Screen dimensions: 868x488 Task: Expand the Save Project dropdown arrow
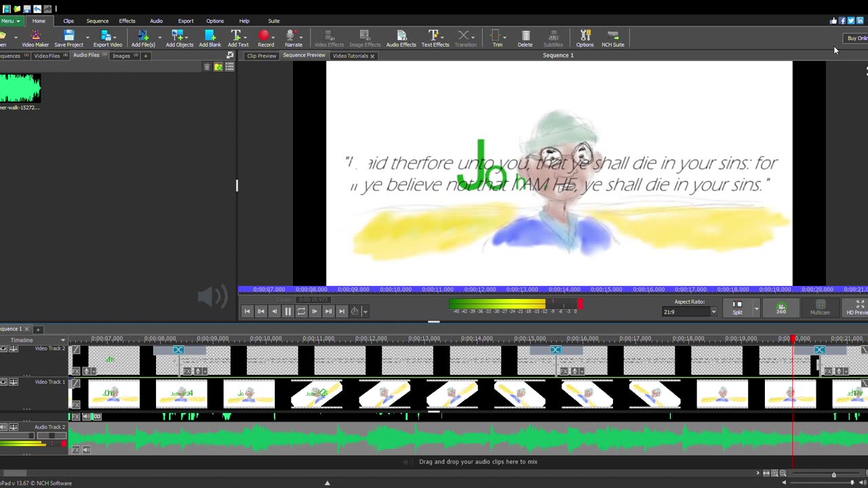(88, 39)
